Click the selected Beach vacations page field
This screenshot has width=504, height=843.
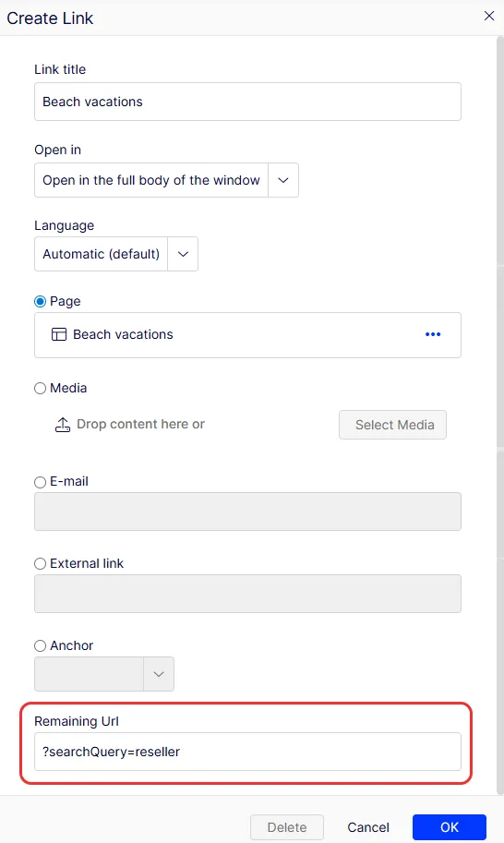(x=247, y=335)
